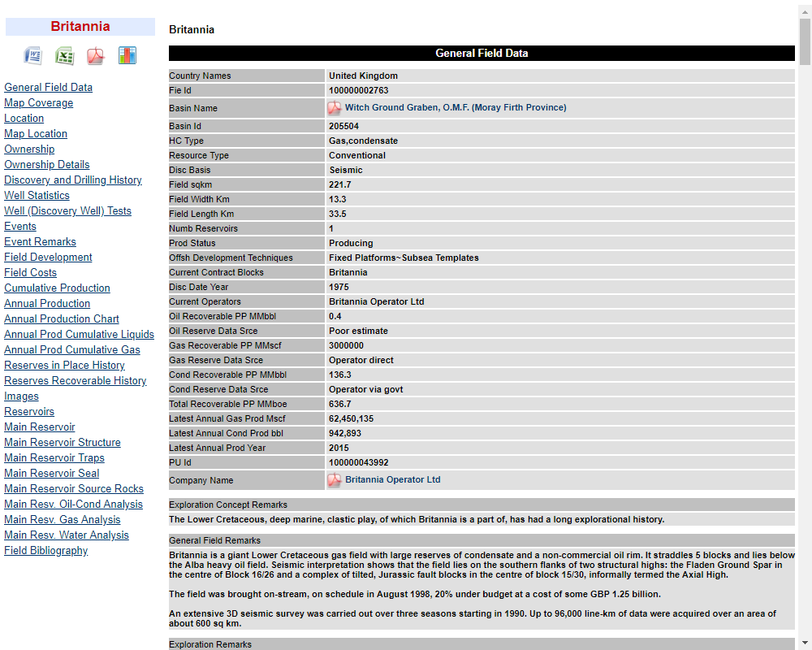
Task: Open the Ownership section link
Action: tap(29, 149)
